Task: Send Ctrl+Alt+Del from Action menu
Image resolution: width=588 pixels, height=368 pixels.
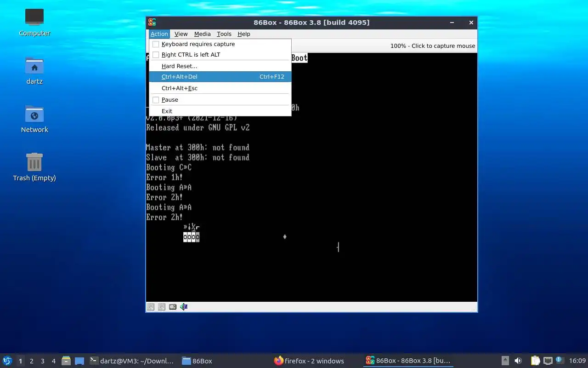Action: [x=220, y=77]
